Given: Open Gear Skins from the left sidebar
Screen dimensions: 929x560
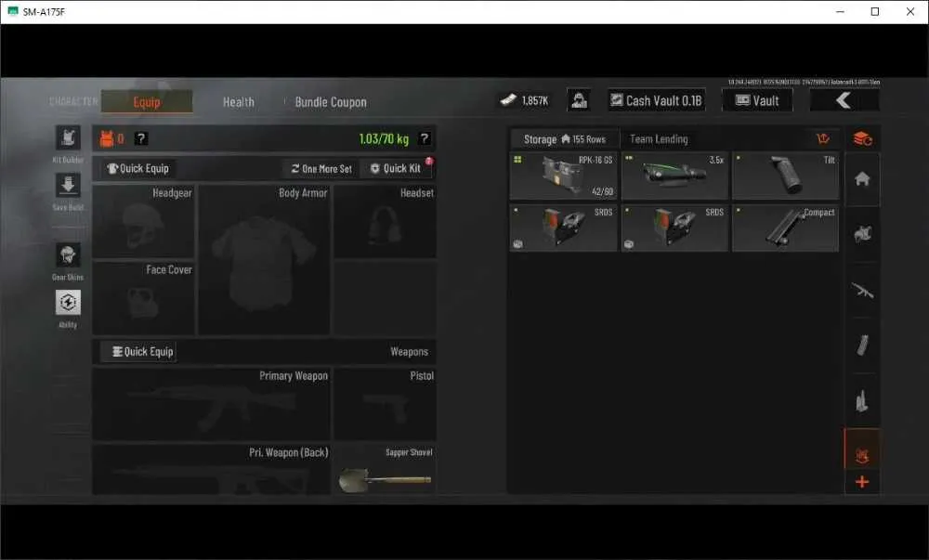Looking at the screenshot, I should click(68, 255).
